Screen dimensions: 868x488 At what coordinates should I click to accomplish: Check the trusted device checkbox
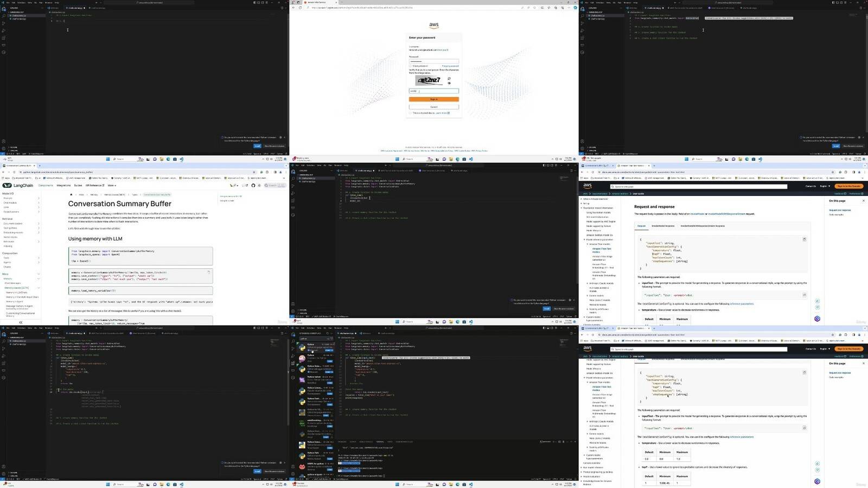(411, 113)
